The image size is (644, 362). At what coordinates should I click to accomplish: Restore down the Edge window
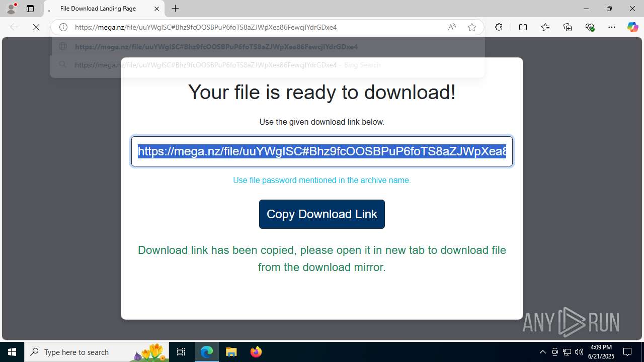point(609,9)
